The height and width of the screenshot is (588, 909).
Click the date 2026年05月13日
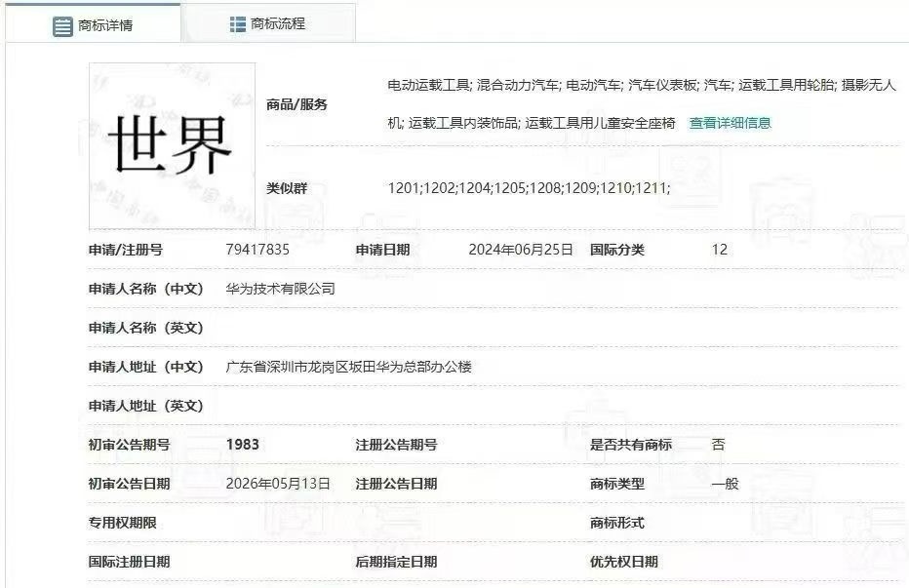[x=278, y=484]
